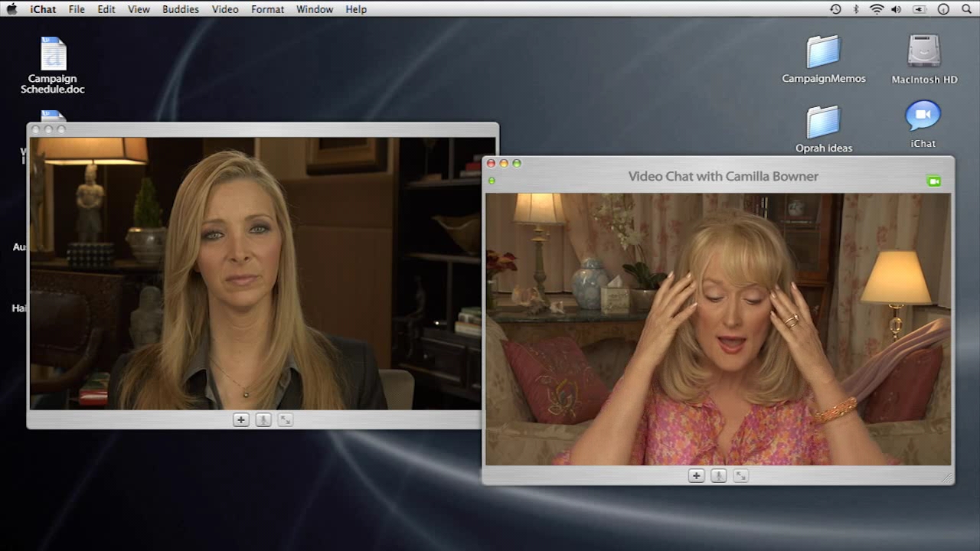Screen dimensions: 980x551
Task: Zoom the Camilla Bowner window with green button
Action: pos(517,163)
